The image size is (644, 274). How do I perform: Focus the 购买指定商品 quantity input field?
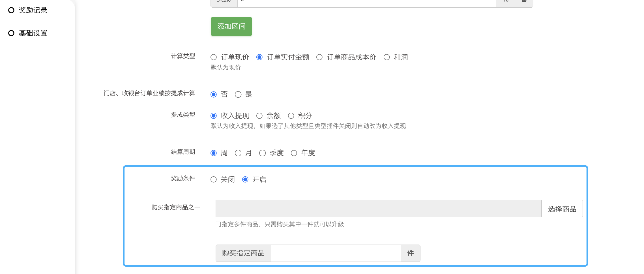(336, 253)
